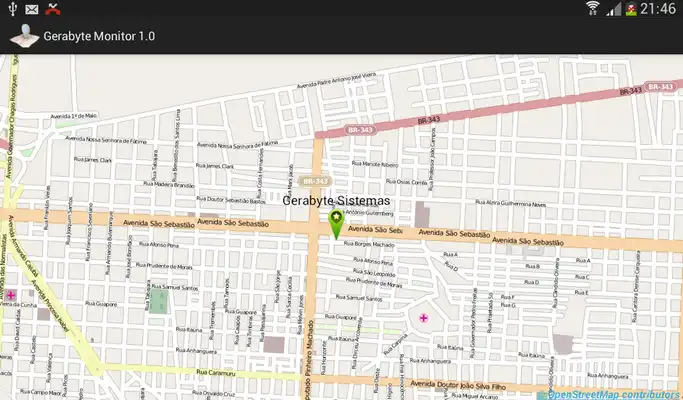Tap the BR-343 shield at top-right corner
683x400 pixels.
coord(661,88)
